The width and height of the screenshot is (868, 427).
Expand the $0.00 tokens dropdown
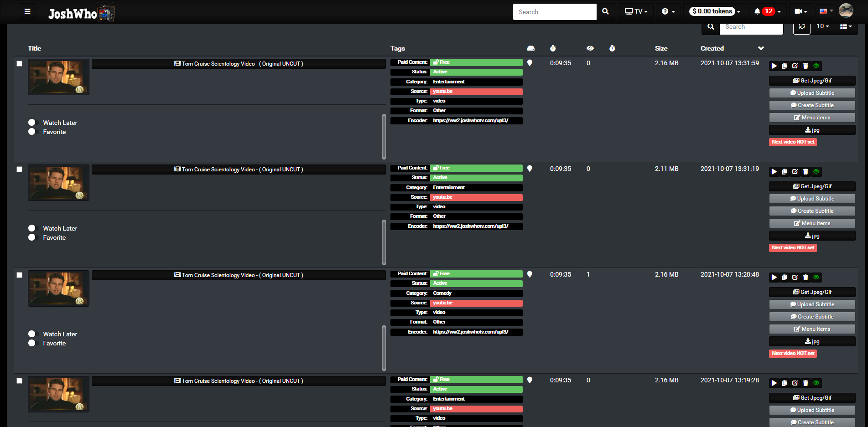point(716,11)
